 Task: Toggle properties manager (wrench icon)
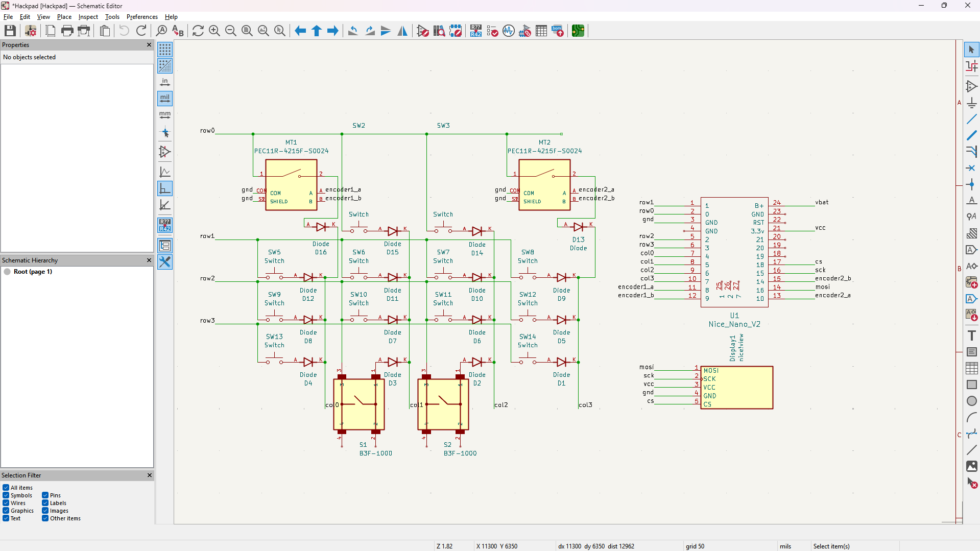point(165,262)
